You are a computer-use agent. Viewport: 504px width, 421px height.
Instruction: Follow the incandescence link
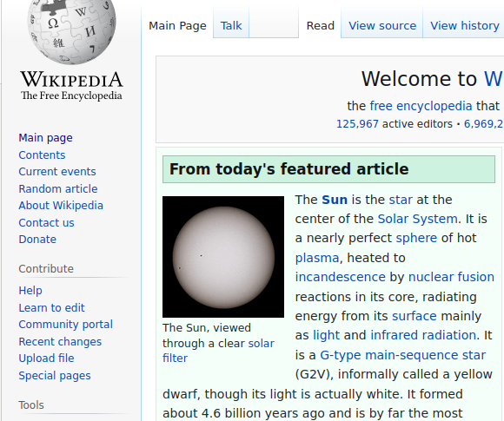point(340,277)
